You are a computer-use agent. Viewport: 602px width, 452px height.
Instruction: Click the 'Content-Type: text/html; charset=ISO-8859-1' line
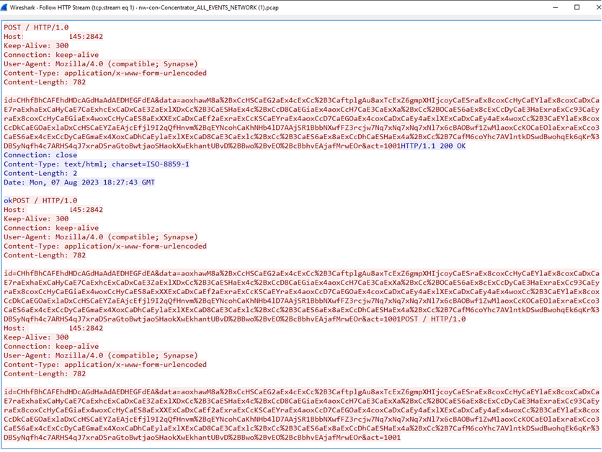click(x=79, y=165)
